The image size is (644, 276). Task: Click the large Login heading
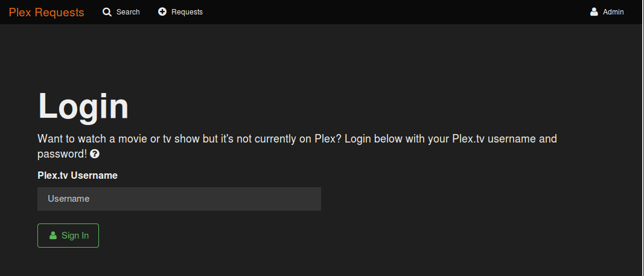[83, 106]
